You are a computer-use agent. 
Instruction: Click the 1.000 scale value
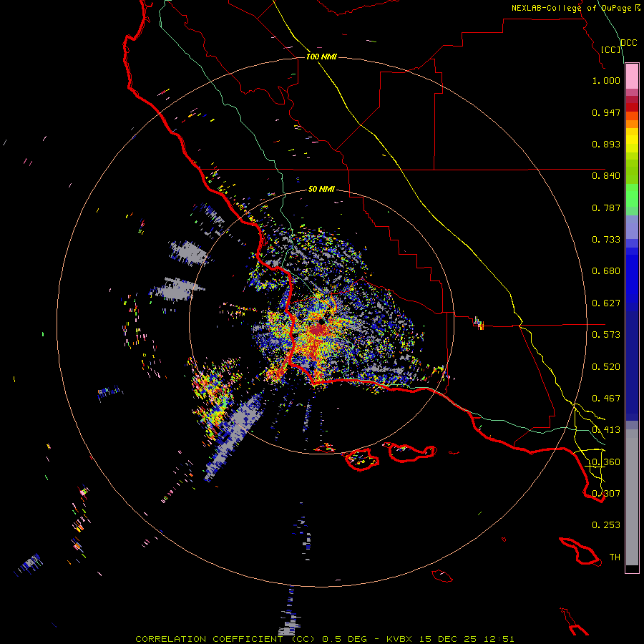606,80
